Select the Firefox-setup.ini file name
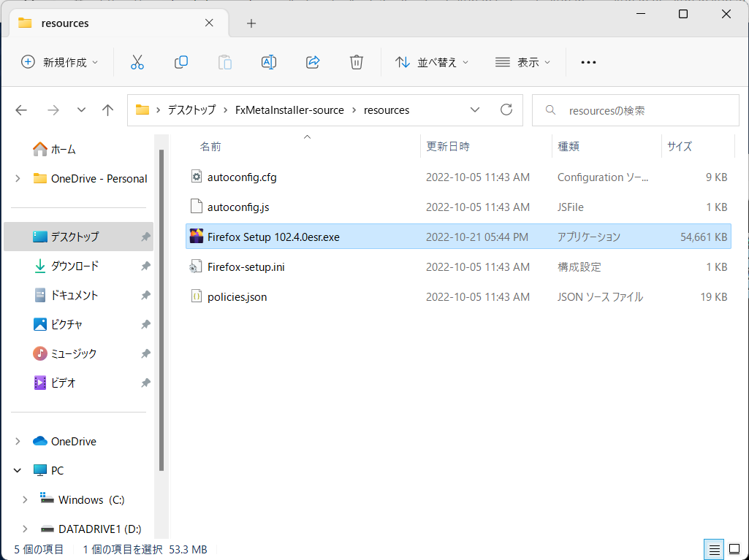749x560 pixels. (x=246, y=267)
